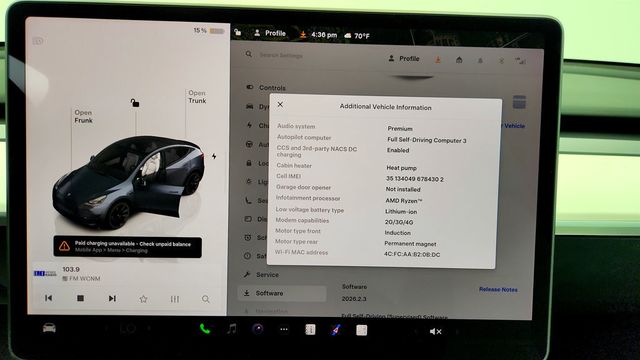Screen dimensions: 640x360
Task: Open the last white app icon before volume
Action: pyautogui.click(x=361, y=330)
